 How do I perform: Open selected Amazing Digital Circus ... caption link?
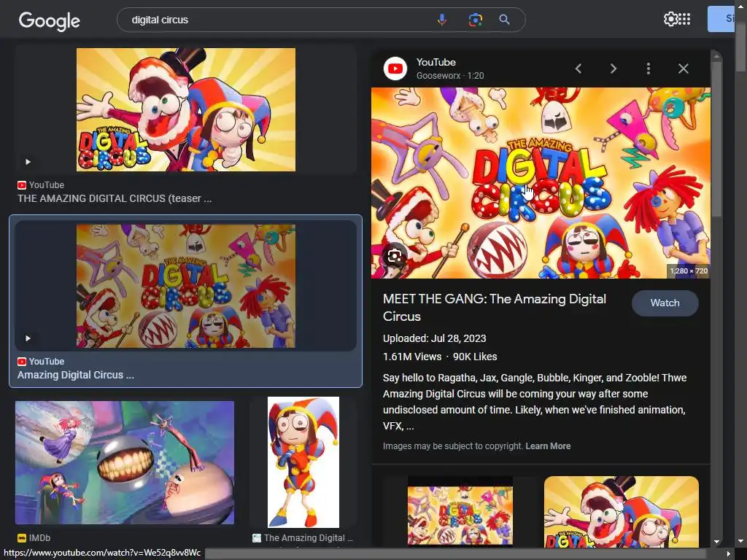coord(76,376)
